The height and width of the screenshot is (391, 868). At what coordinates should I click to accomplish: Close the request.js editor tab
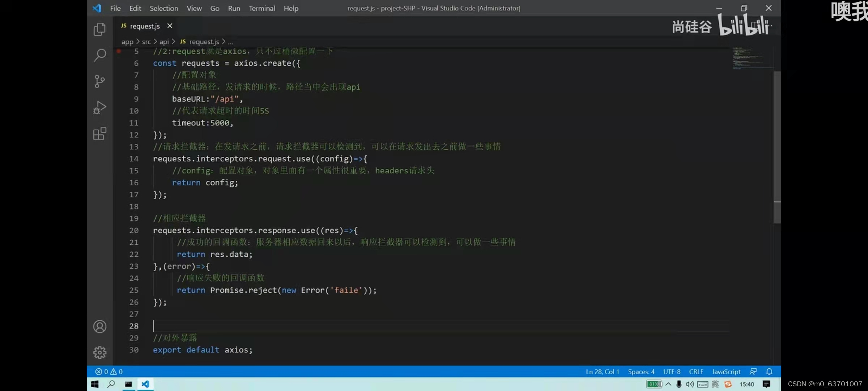(x=170, y=26)
